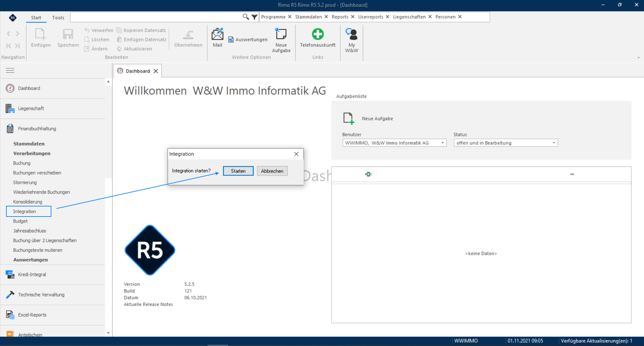Open the Technische Verwaltung module

click(x=53, y=295)
